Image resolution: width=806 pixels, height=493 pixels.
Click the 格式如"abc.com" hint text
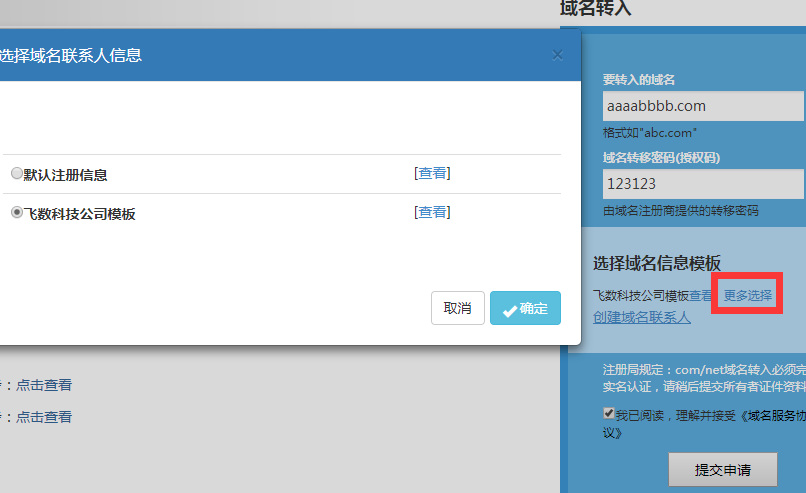(650, 133)
